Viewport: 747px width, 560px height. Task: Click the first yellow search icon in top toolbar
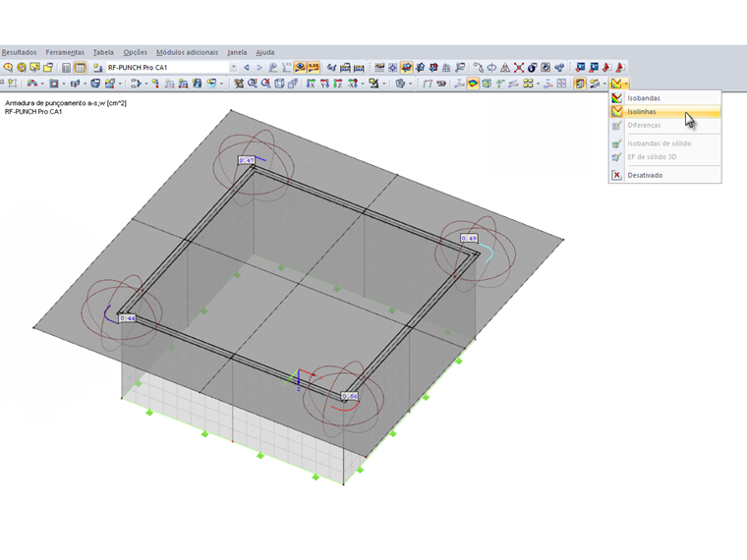(8, 67)
